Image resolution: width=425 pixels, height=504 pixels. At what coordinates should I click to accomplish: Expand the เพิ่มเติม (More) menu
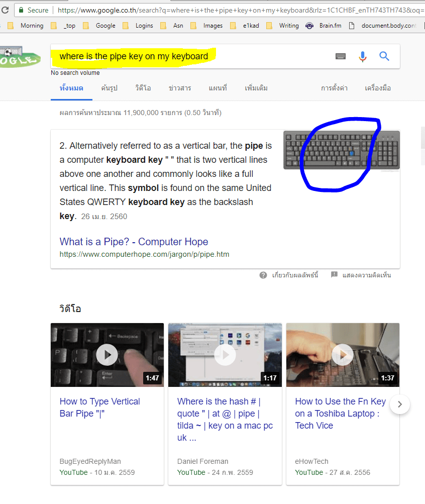coord(256,88)
